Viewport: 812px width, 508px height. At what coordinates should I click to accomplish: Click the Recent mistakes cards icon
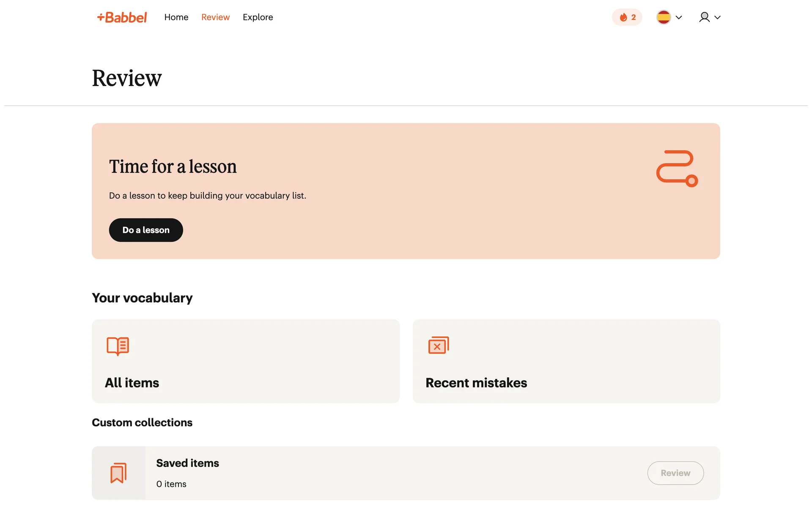click(x=438, y=345)
